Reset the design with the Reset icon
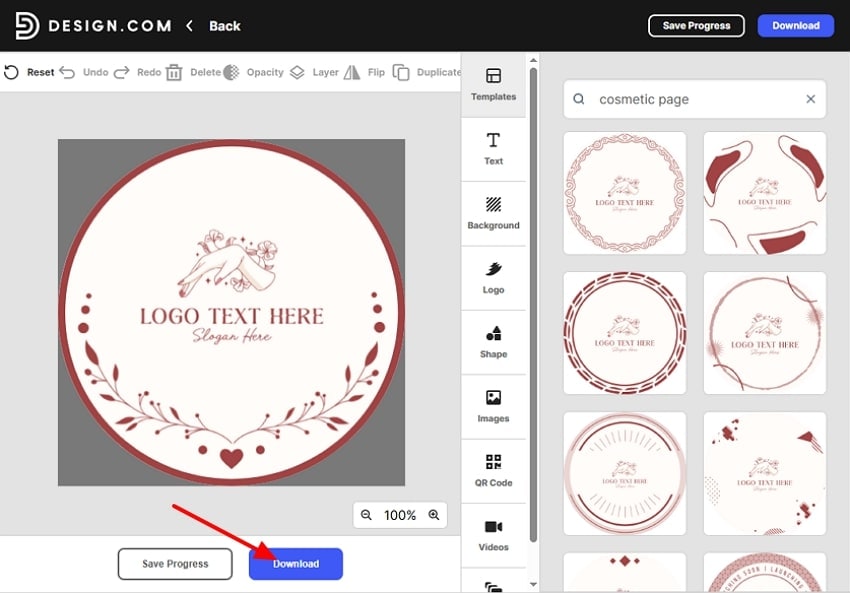This screenshot has height=593, width=850. point(11,72)
